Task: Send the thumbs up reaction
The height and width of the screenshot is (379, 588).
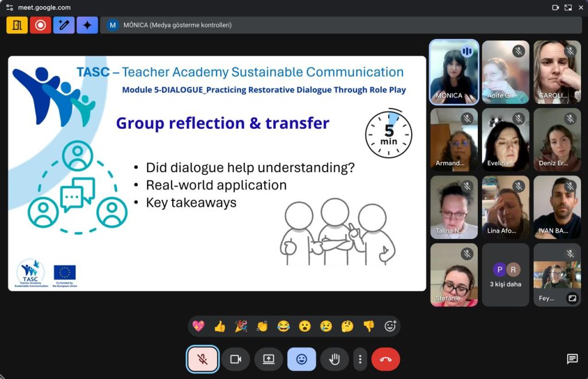Action: tap(219, 326)
